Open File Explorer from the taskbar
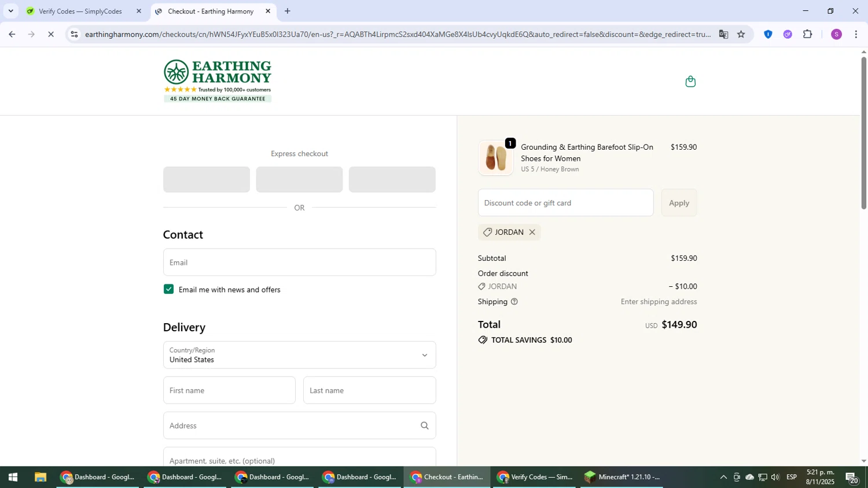 click(40, 477)
